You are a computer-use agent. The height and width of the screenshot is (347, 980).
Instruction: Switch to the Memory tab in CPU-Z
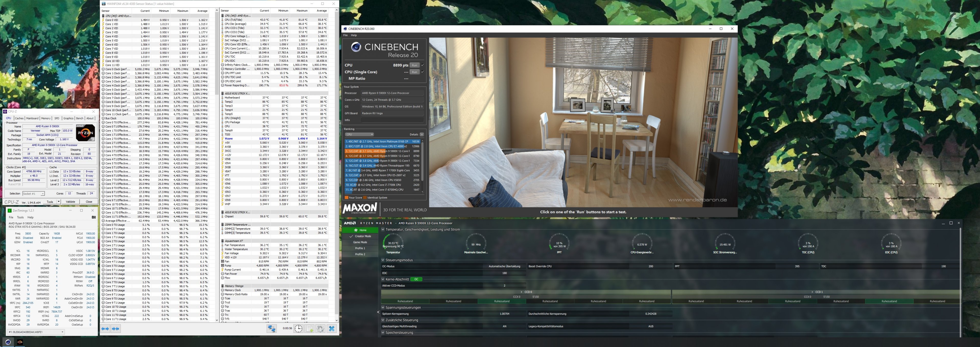[x=46, y=118]
